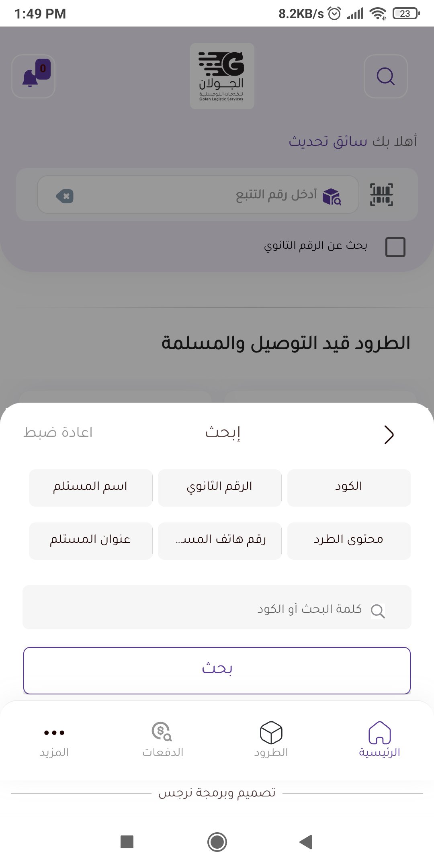Tap the notification bell icon
The width and height of the screenshot is (434, 868).
pyautogui.click(x=33, y=76)
